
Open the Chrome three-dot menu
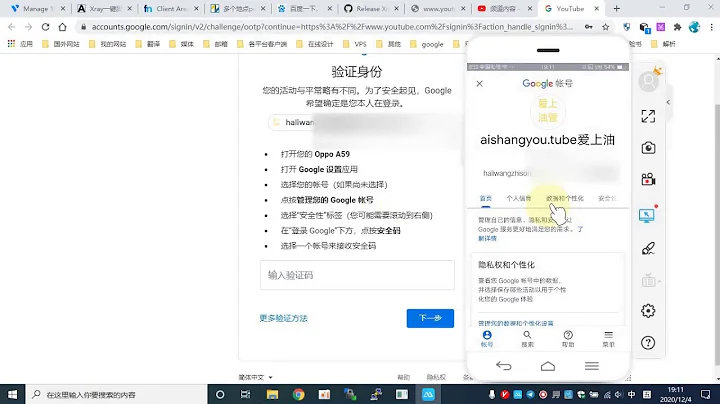tap(711, 27)
